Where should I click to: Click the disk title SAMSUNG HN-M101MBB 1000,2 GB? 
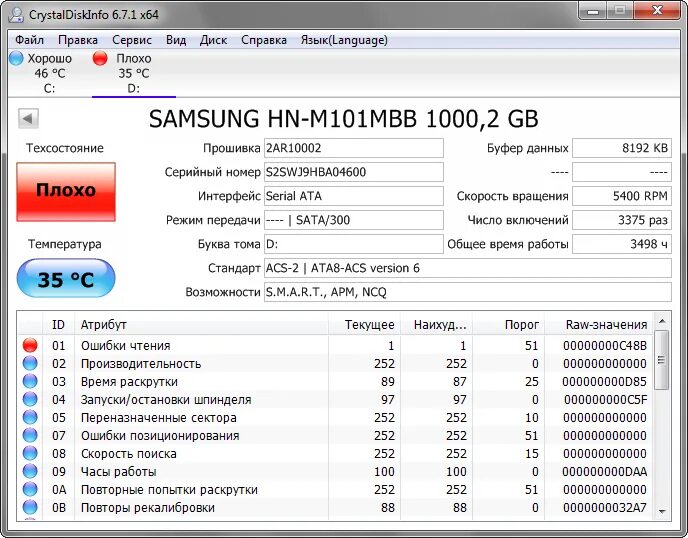[343, 118]
